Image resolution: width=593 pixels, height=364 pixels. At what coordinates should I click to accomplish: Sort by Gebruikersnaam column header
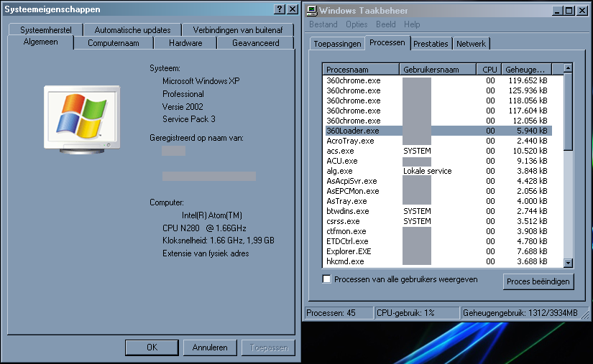click(x=438, y=70)
